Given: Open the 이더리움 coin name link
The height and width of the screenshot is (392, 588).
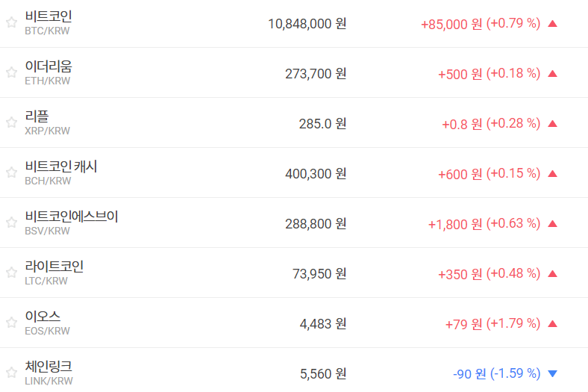Looking at the screenshot, I should coord(49,66).
